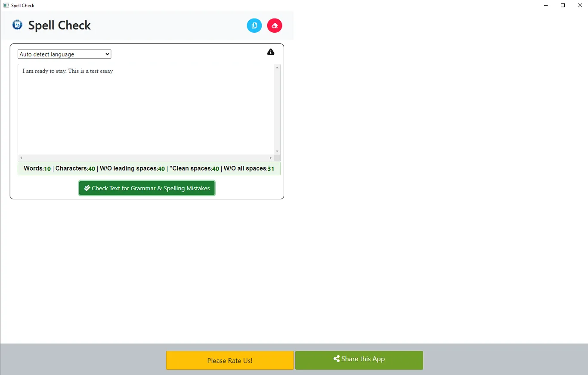Click the Spell Check app logo icon
Screen dimensions: 588x375
pos(17,25)
